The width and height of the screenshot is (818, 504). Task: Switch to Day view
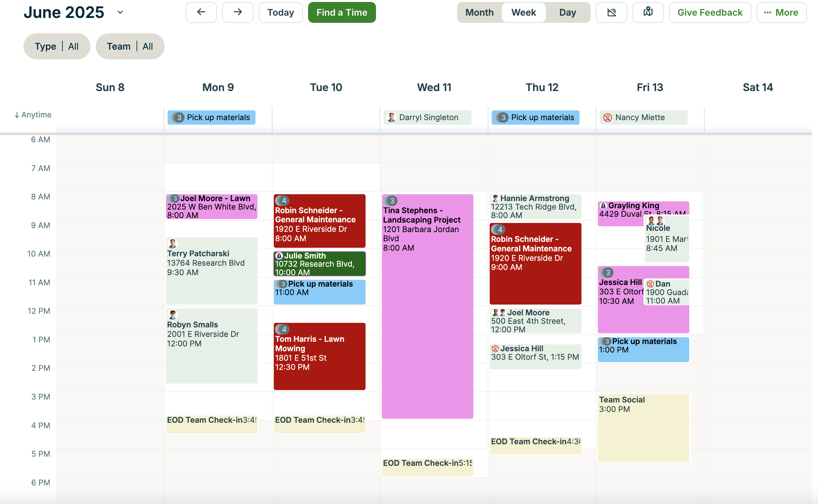click(567, 12)
